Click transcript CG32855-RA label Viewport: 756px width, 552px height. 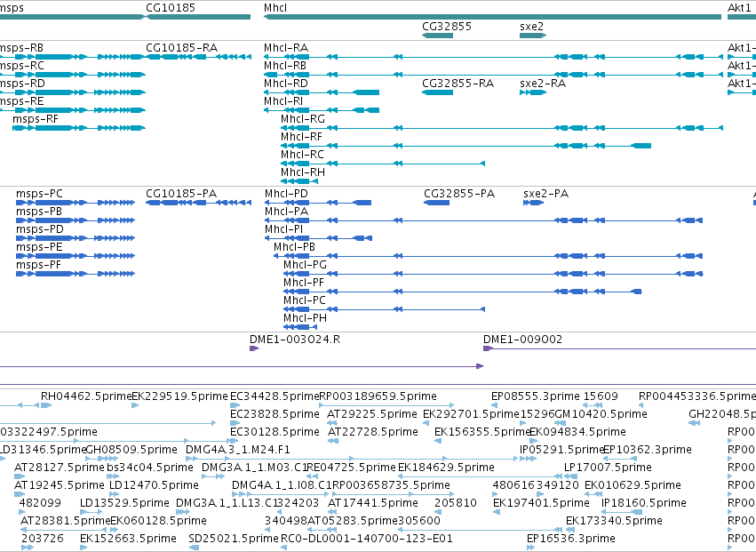pyautogui.click(x=458, y=84)
